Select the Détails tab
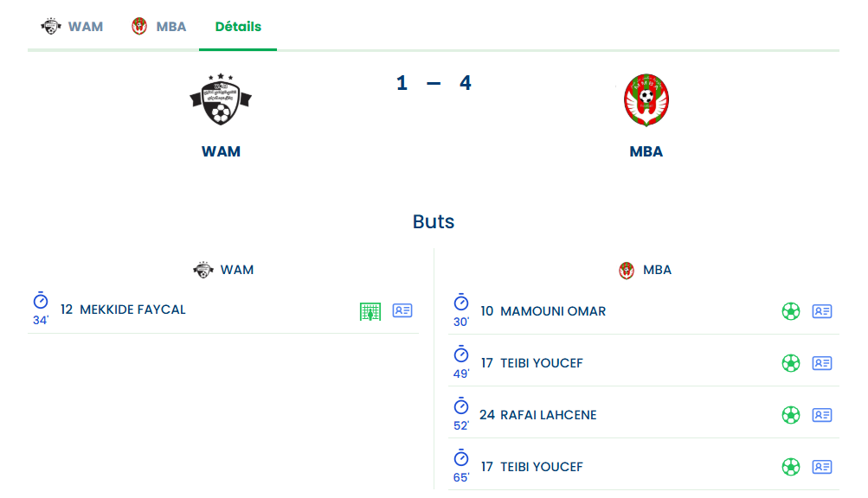 click(238, 26)
